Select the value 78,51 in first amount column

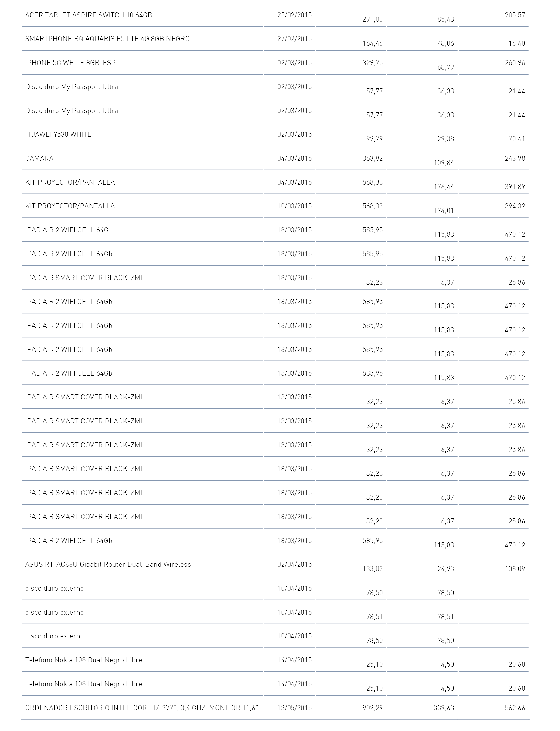pyautogui.click(x=375, y=617)
